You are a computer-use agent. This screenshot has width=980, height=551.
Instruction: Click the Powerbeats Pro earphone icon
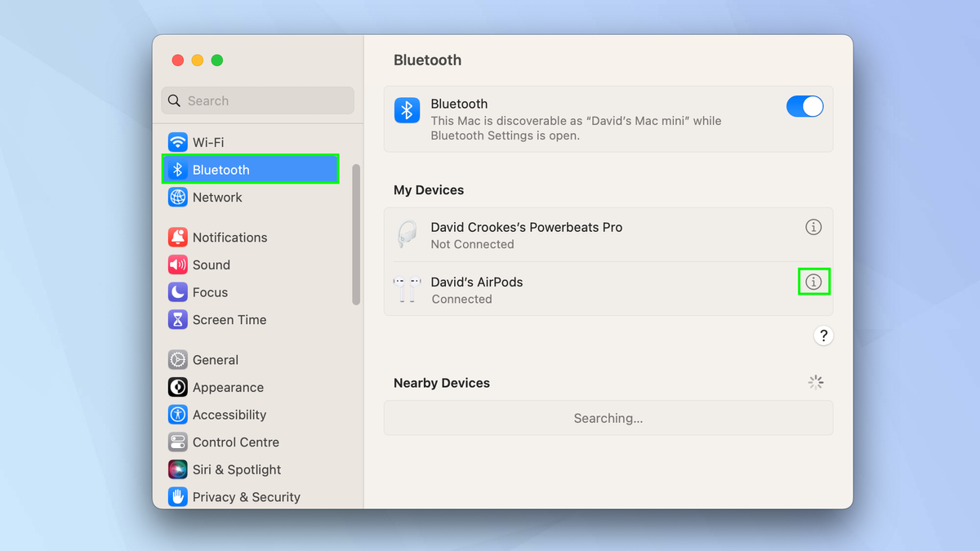(x=407, y=235)
